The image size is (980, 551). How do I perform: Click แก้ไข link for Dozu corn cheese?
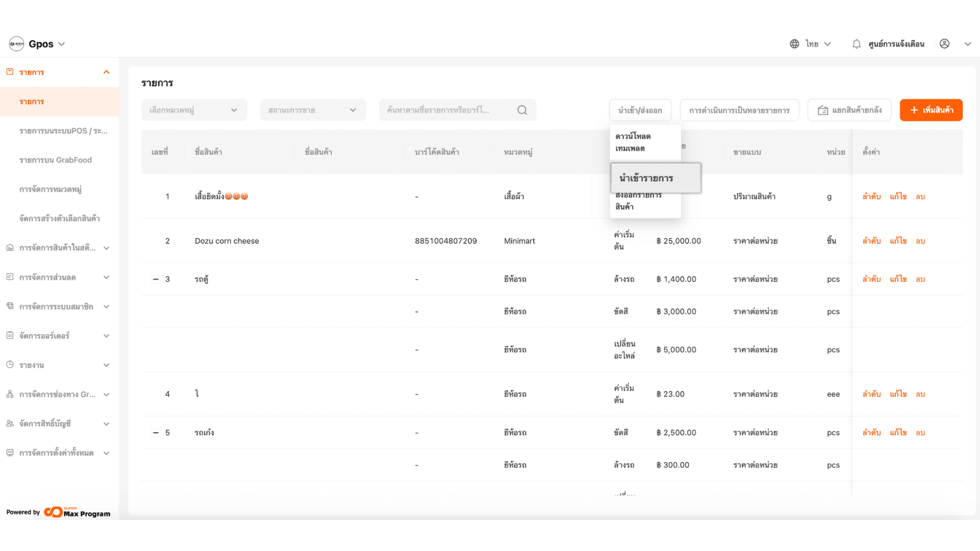point(898,241)
